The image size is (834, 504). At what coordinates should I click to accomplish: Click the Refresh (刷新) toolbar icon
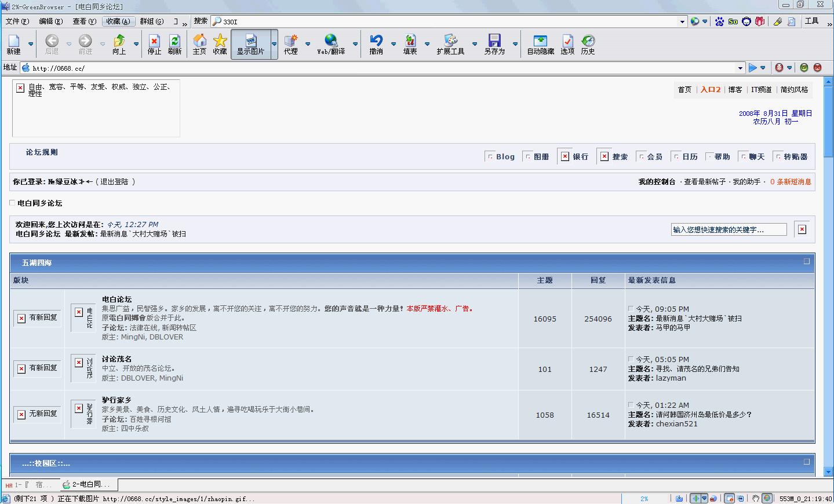coord(174,44)
